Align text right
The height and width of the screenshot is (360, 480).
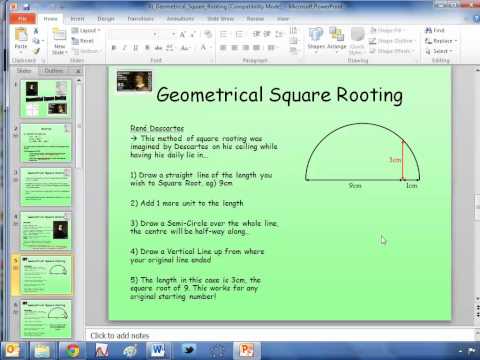(245, 48)
